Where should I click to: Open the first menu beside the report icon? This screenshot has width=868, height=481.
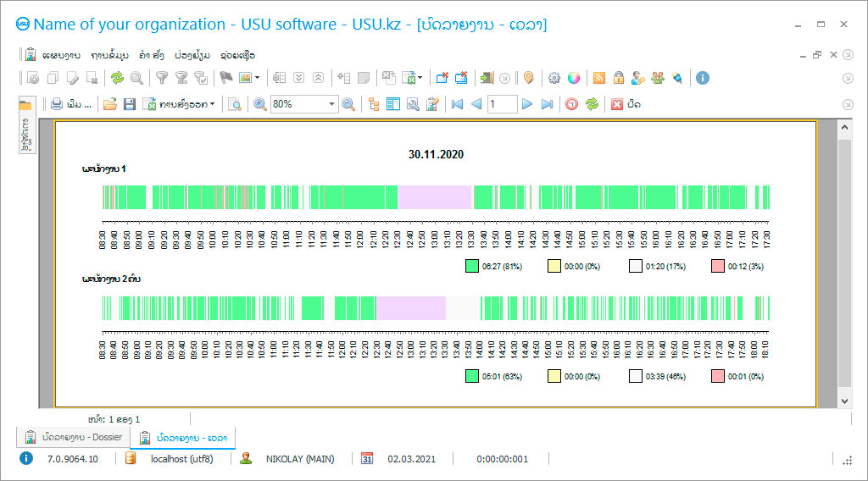tap(60, 55)
